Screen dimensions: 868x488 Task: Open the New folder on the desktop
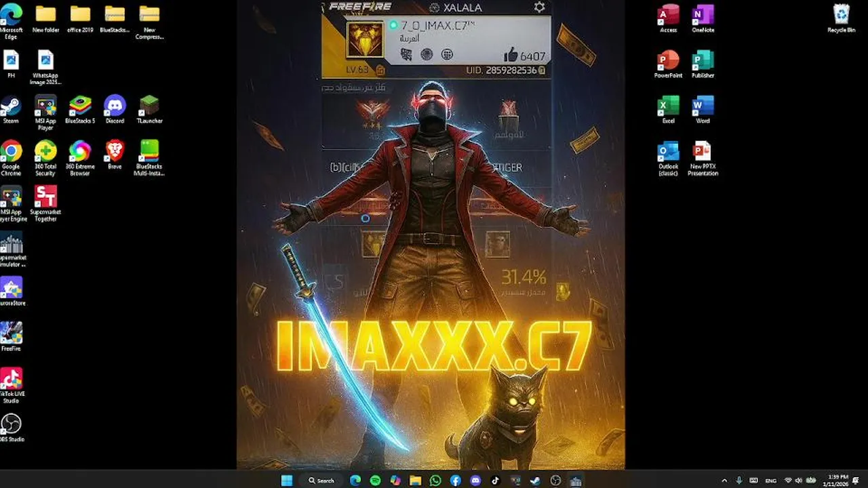(x=45, y=19)
